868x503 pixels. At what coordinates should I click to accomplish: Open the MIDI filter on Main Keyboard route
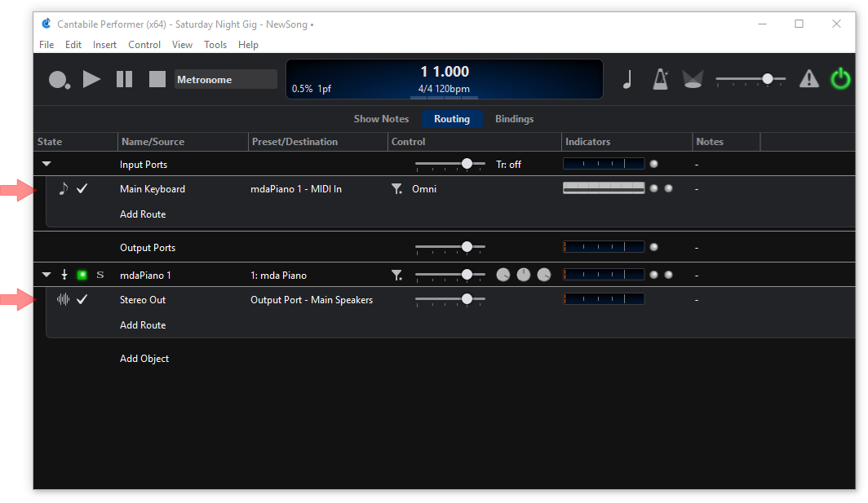[x=396, y=189]
